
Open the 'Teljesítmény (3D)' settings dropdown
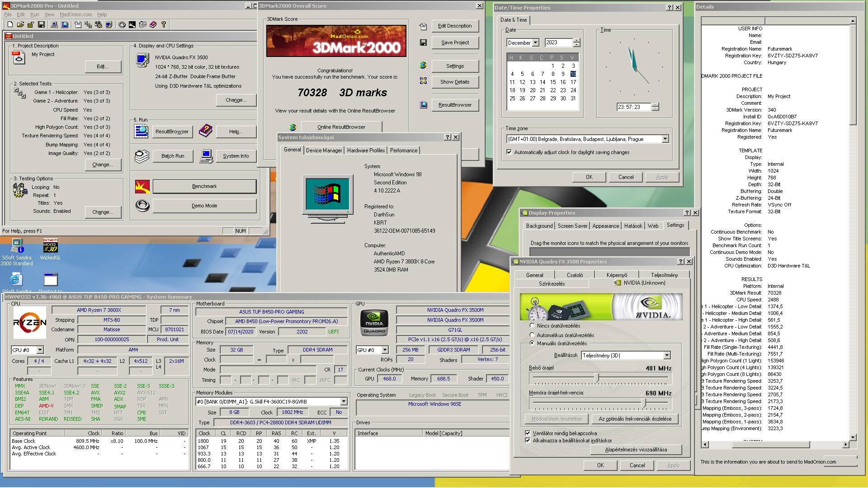(x=667, y=355)
